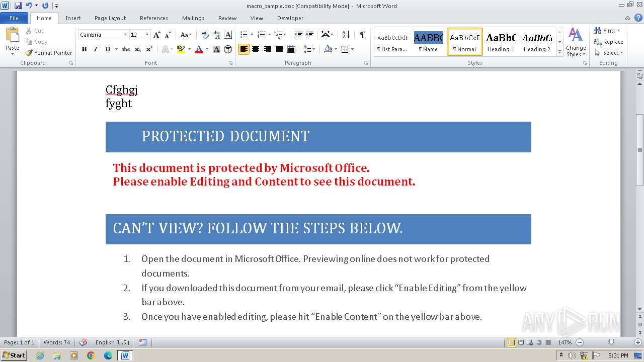This screenshot has height=362, width=644.
Task: Open the Paste options dropdown arrow
Action: (12, 53)
